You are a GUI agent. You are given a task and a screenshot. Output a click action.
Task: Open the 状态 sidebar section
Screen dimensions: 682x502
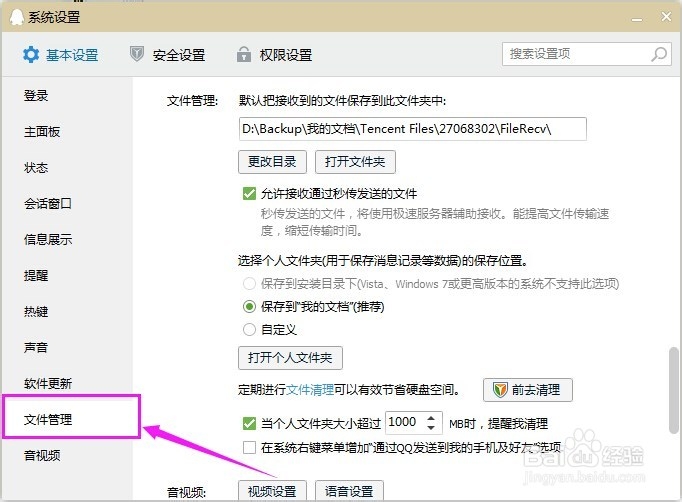tap(36, 167)
